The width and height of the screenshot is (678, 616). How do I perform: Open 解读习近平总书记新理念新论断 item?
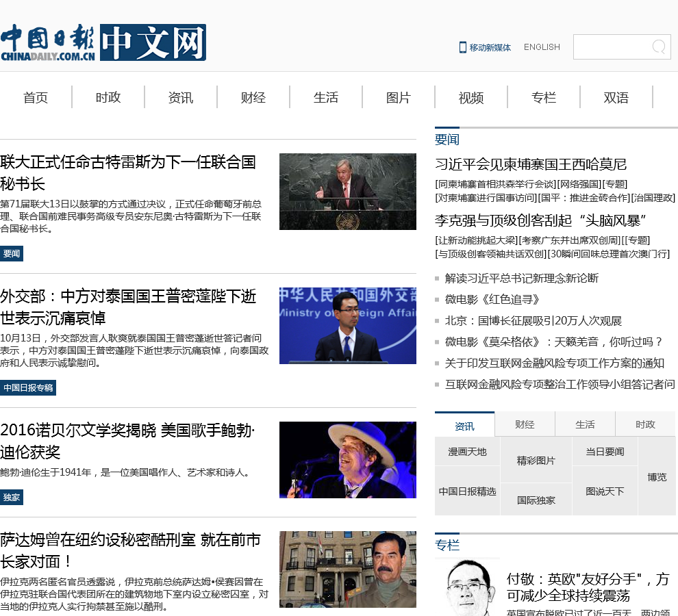click(522, 279)
